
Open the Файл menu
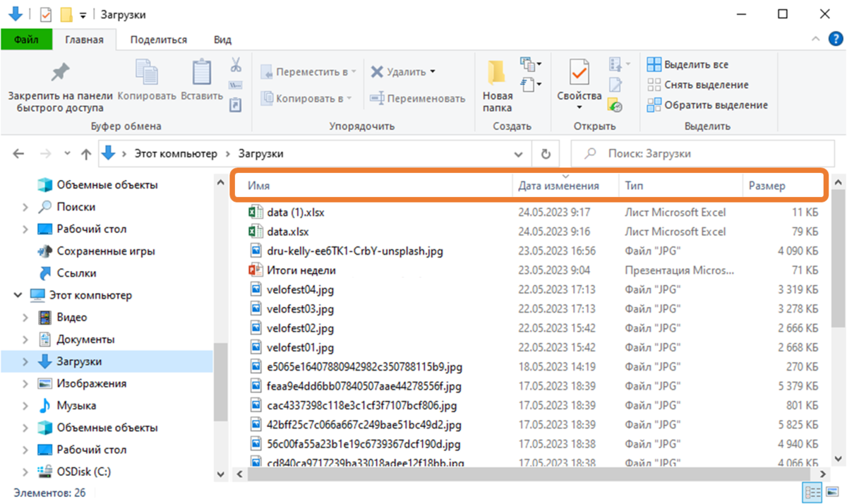click(x=26, y=40)
